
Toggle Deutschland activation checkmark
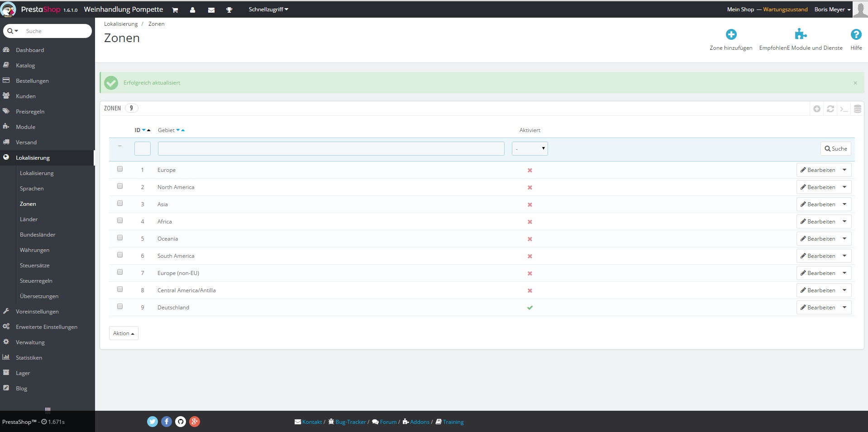tap(530, 308)
